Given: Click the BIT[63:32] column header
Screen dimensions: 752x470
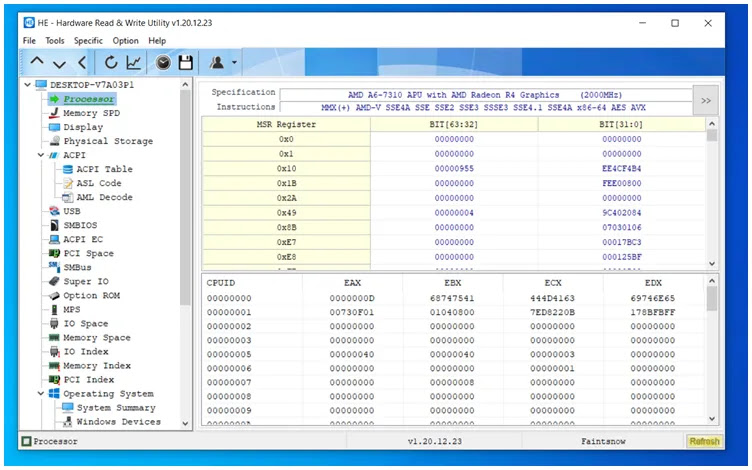Looking at the screenshot, I should (454, 124).
